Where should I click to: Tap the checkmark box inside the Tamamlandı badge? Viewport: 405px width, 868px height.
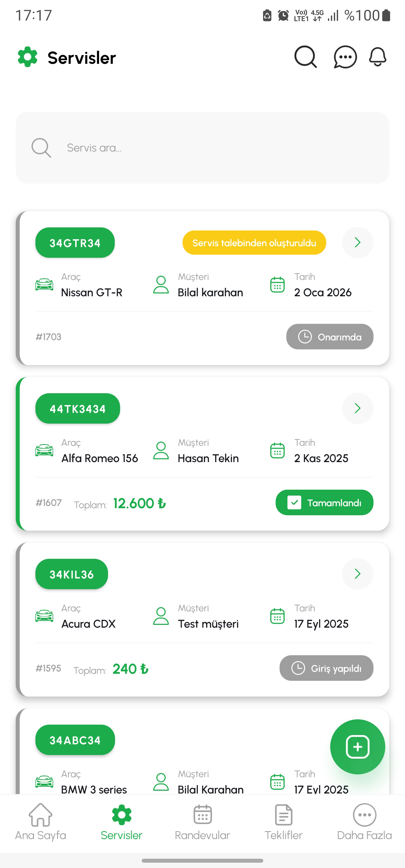[x=294, y=502]
